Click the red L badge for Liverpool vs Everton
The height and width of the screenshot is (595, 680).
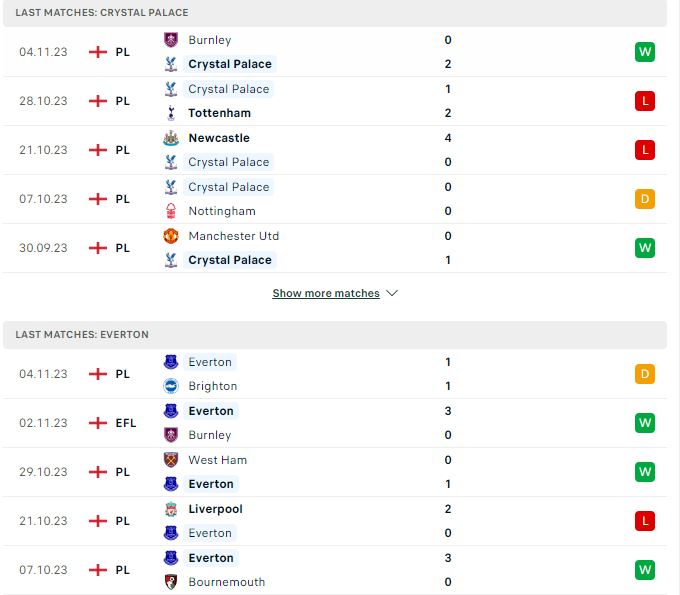(x=645, y=521)
